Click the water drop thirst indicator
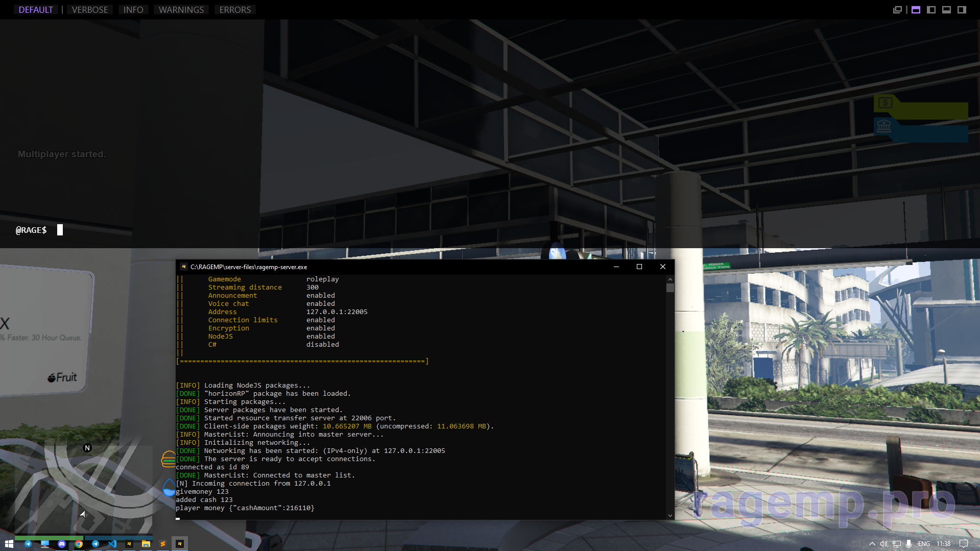Screen dimensions: 980x551 [x=169, y=487]
